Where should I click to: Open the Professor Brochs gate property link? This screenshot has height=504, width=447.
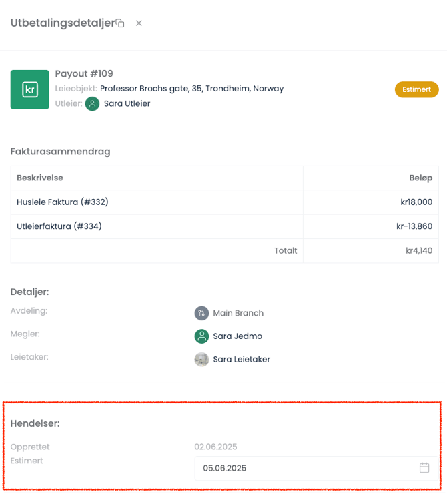click(x=191, y=89)
